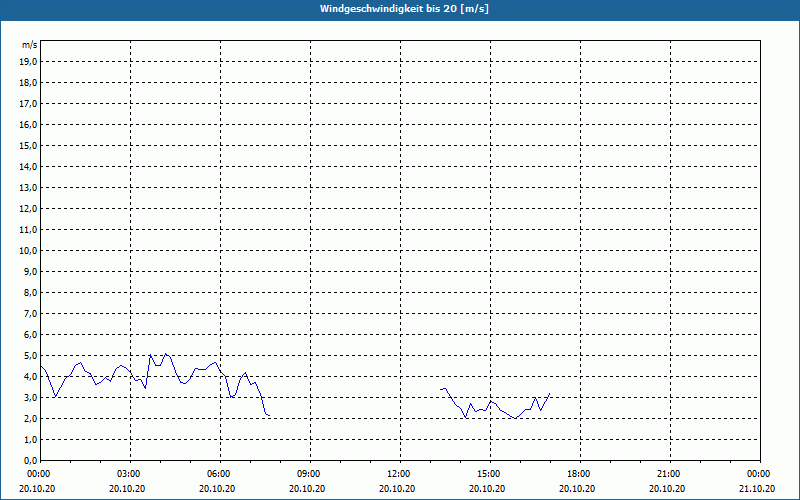Click the wind curve peak near 04:00

point(165,354)
